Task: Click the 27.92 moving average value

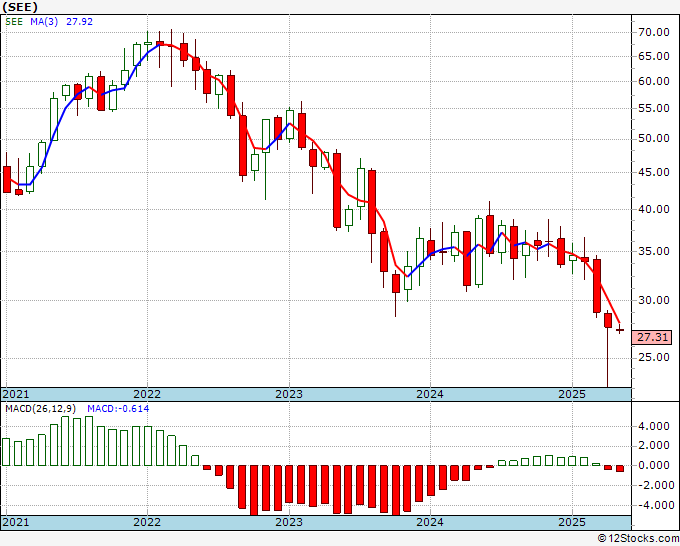Action: tap(79, 22)
